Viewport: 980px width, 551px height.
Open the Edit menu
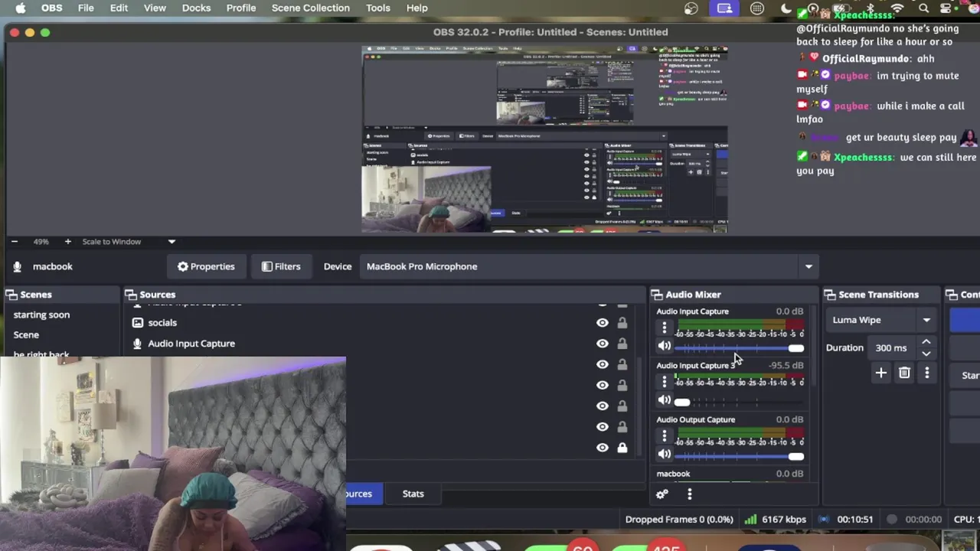(119, 8)
